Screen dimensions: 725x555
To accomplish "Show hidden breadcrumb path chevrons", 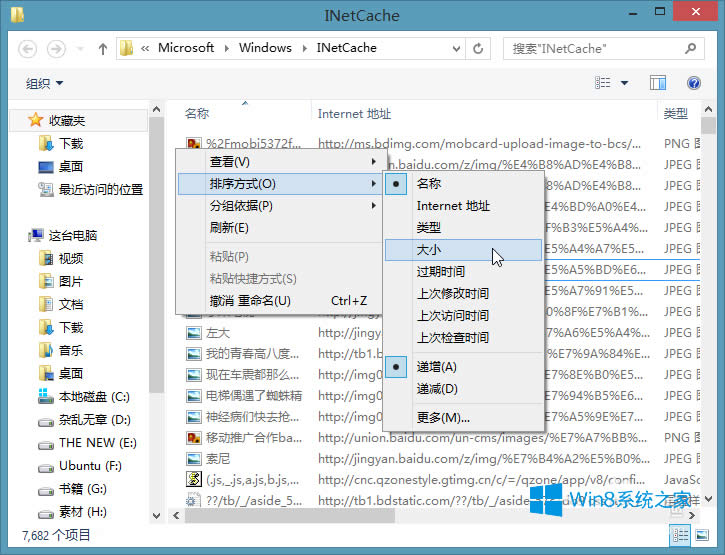I will coord(145,48).
